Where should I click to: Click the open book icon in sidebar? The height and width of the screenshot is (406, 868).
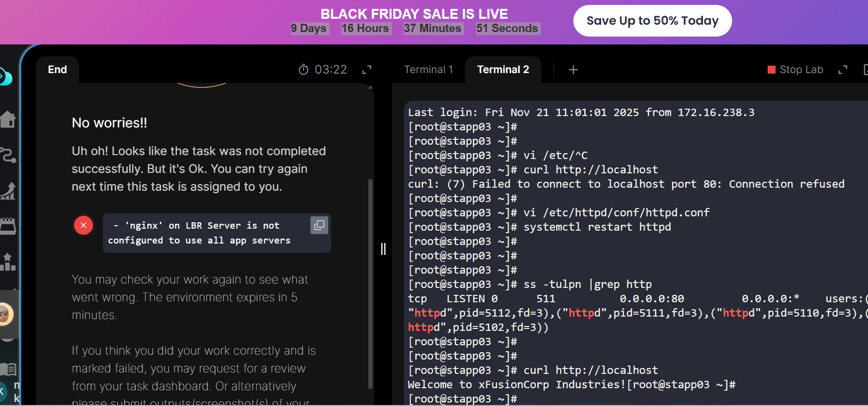8,369
